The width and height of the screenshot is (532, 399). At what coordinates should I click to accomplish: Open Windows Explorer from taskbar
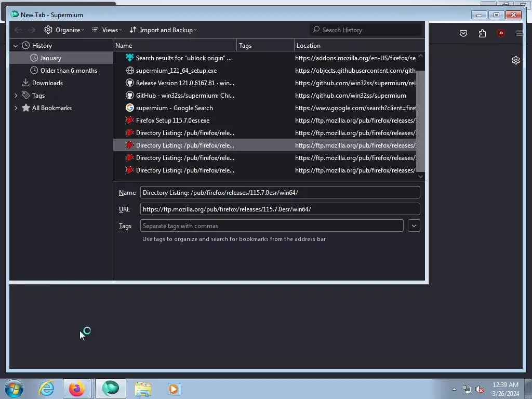pyautogui.click(x=143, y=389)
